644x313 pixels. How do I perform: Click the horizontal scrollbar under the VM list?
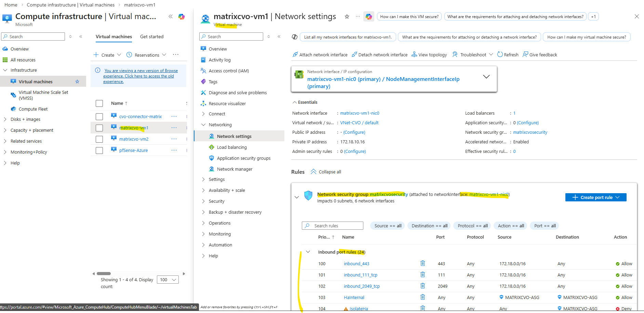[104, 273]
